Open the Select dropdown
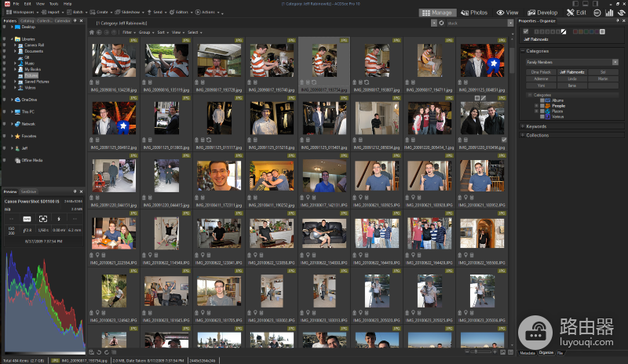 tap(195, 32)
